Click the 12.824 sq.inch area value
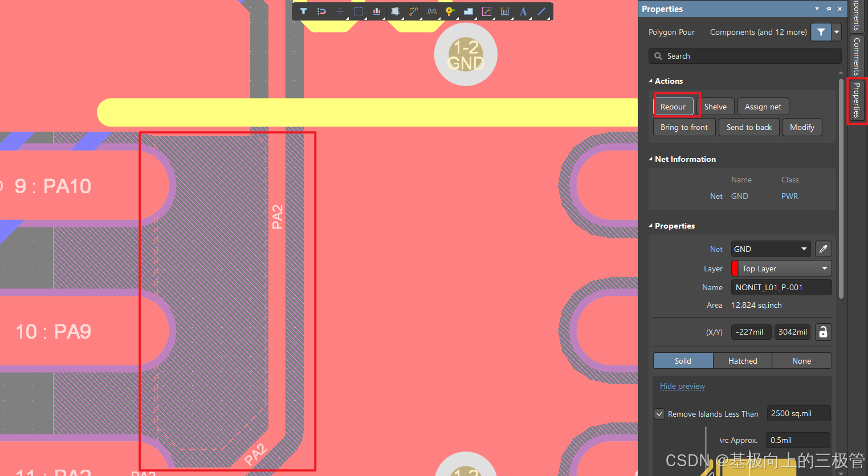Viewport: 868px width, 476px height. (x=756, y=305)
